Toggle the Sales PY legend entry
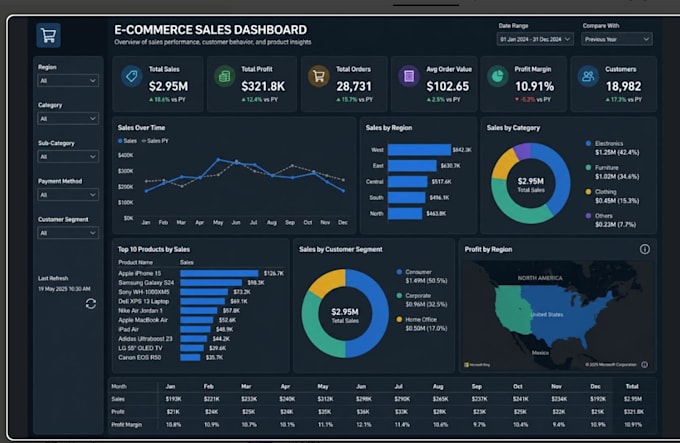The width and height of the screenshot is (680, 443). (155, 141)
